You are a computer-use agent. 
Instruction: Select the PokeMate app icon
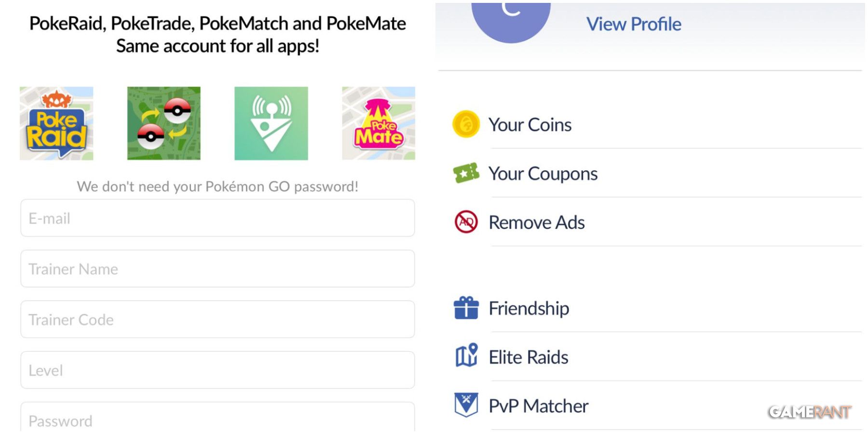pos(378,123)
